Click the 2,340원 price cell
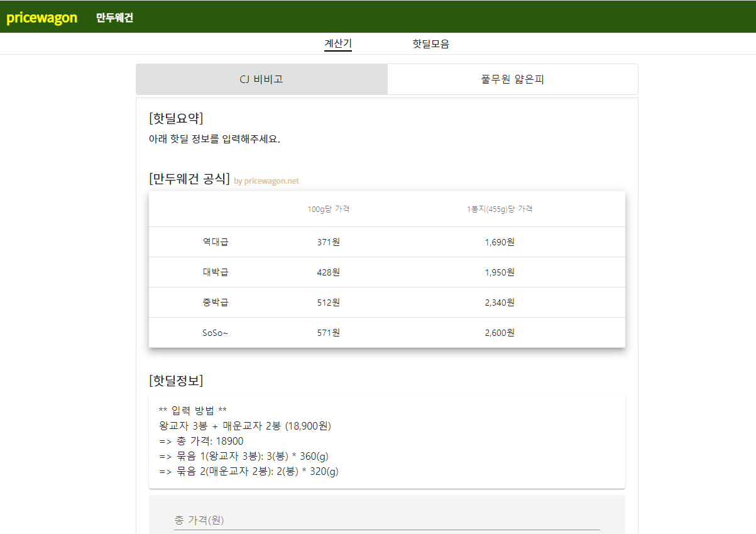The image size is (756, 534). (x=500, y=303)
